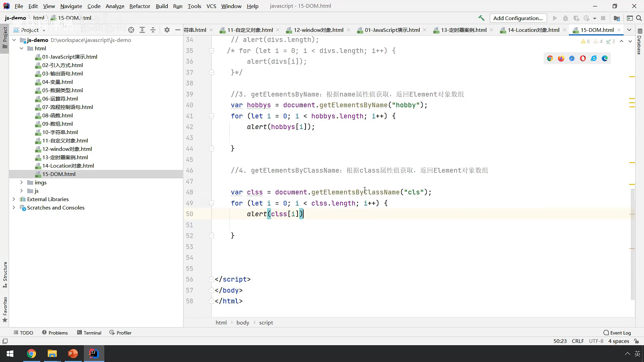Viewport: 644px width, 362px height.
Task: Open in Opera browser preview icon
Action: (583, 58)
